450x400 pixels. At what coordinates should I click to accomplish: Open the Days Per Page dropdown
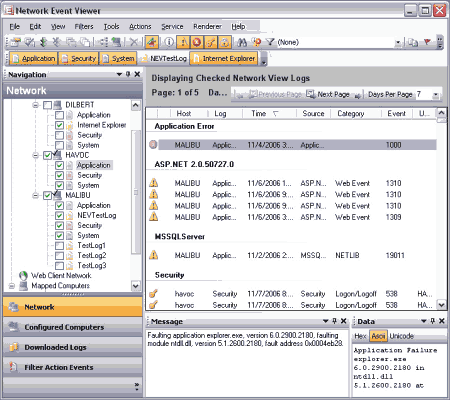(x=435, y=95)
